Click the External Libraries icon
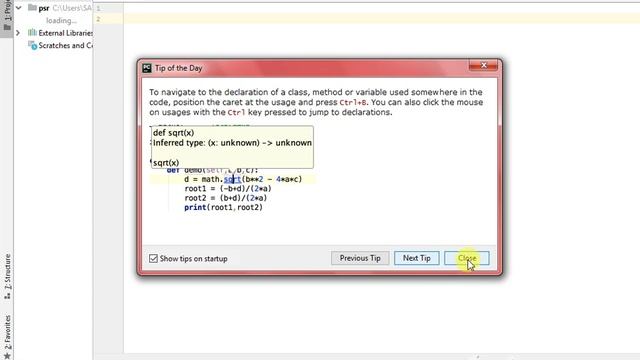640x360 pixels. coord(32,32)
